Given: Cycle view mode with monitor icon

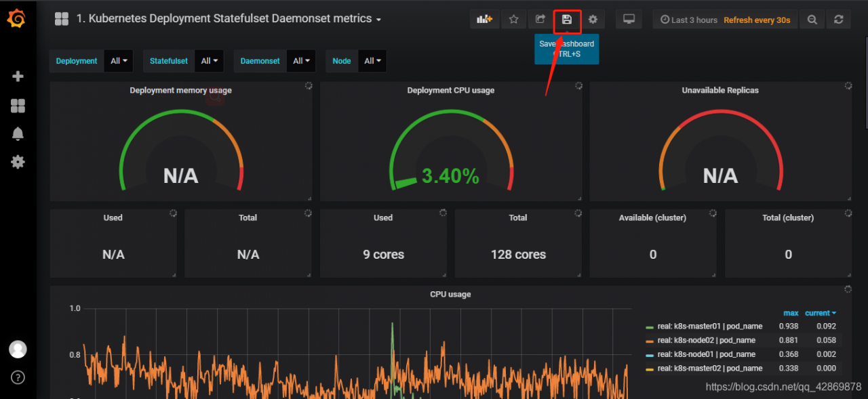Looking at the screenshot, I should [x=629, y=20].
